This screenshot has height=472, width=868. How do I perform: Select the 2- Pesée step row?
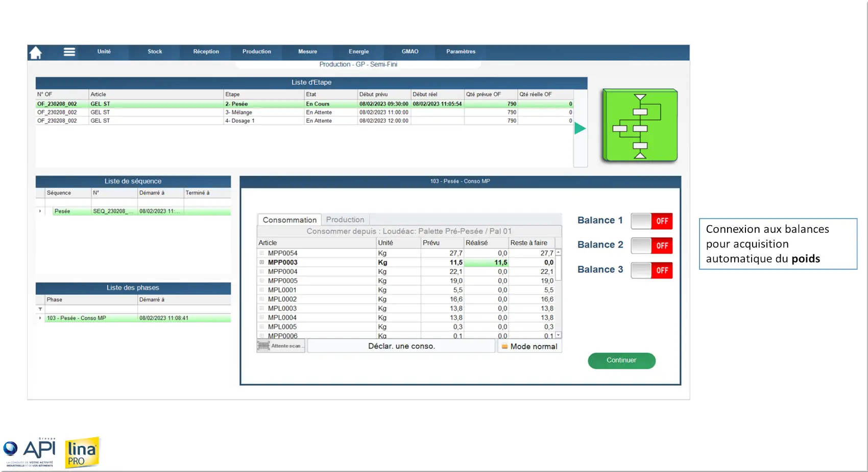[x=304, y=104]
